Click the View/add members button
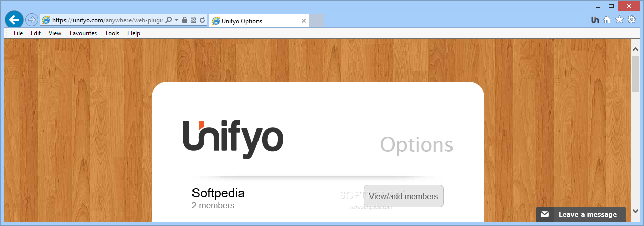The width and height of the screenshot is (644, 226). click(404, 196)
